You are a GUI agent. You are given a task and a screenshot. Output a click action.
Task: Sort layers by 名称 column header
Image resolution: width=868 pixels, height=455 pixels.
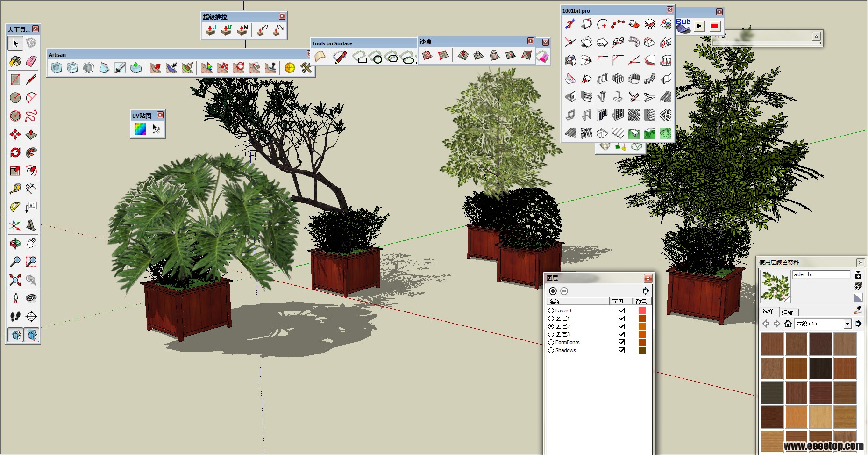pos(578,302)
